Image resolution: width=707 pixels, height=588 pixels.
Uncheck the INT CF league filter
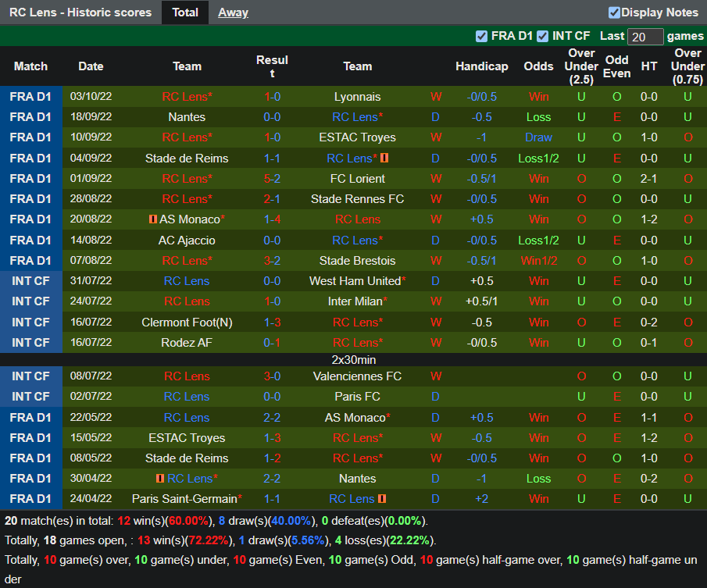542,37
